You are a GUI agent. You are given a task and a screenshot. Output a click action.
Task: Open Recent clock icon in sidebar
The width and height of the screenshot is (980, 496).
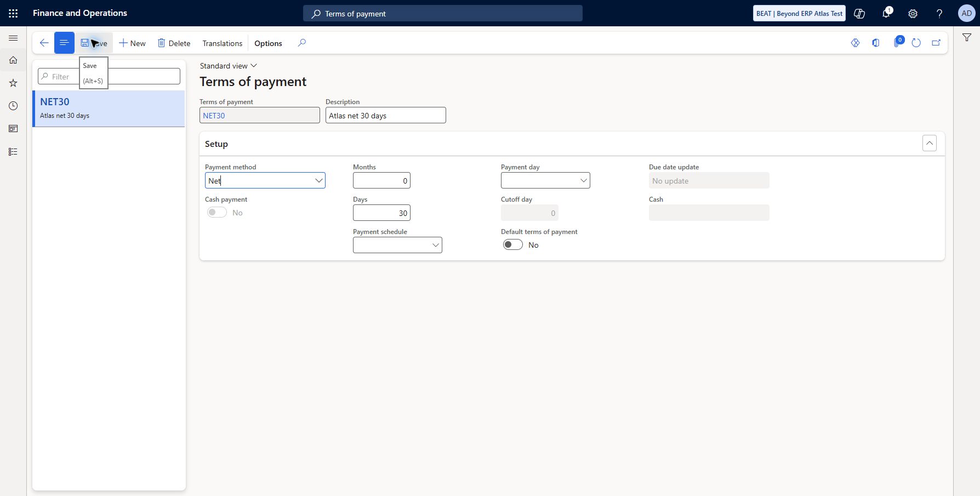[x=13, y=106]
